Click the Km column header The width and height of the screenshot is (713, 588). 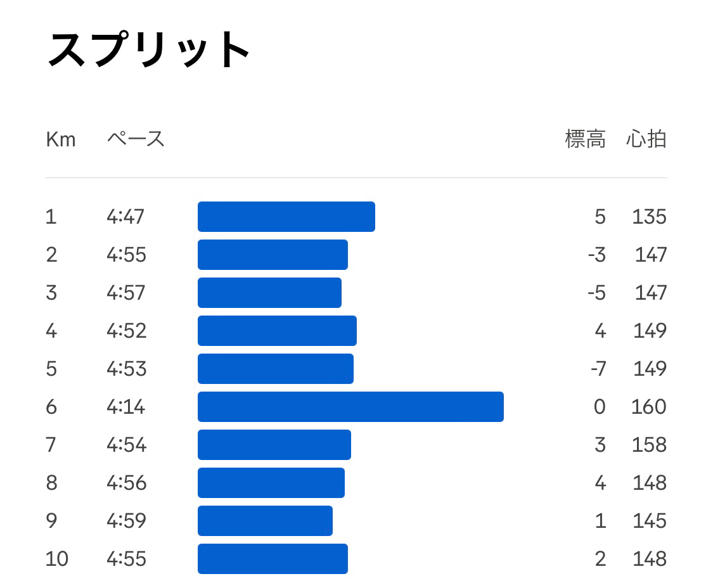[60, 139]
